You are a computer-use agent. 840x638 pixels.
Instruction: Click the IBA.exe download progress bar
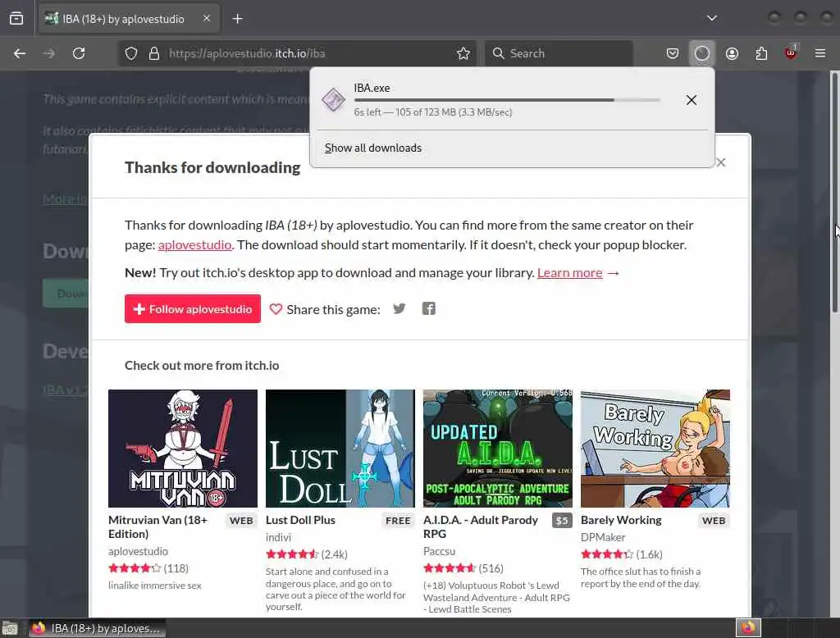coord(507,100)
